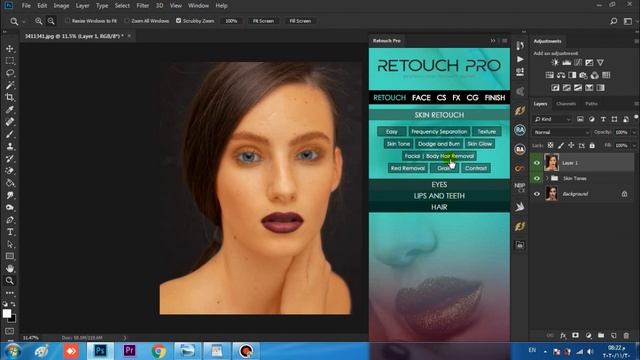Select the Brush tool
Screen dimensions: 640x360
click(x=10, y=134)
